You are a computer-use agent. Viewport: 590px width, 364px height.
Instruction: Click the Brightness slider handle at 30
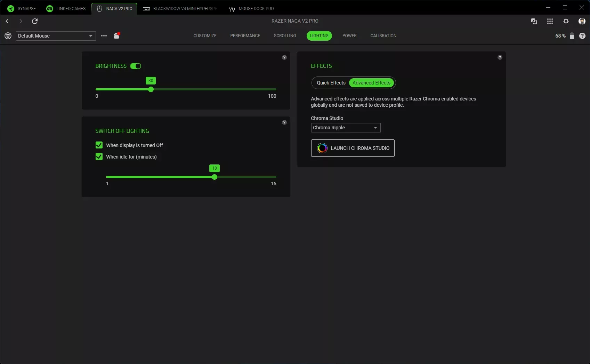coord(151,89)
